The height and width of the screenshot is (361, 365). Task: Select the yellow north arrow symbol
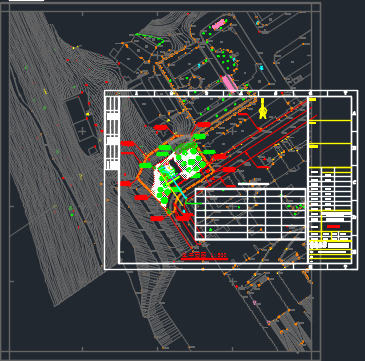[x=263, y=109]
